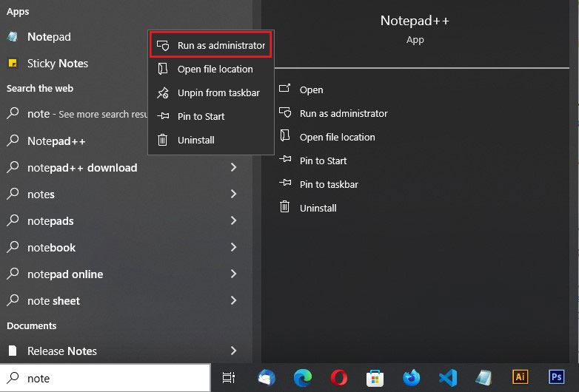Click the Task View taskbar icon

pyautogui.click(x=229, y=378)
